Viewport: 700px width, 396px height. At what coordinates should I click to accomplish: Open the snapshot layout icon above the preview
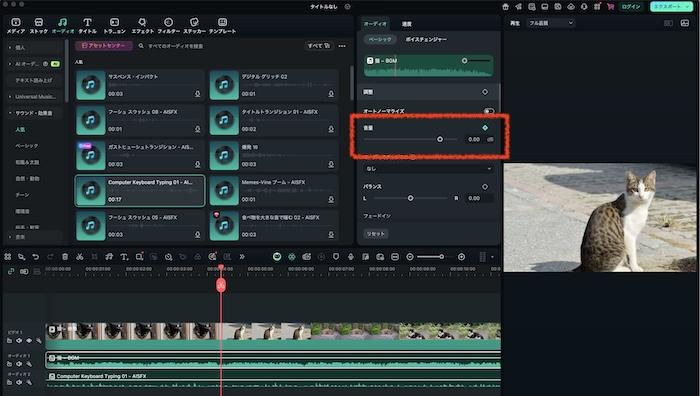coord(685,23)
